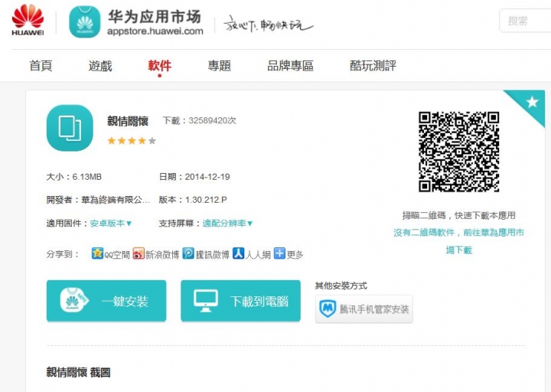This screenshot has width=551, height=392.
Task: Switch to the 品牌專區 tab
Action: [290, 66]
